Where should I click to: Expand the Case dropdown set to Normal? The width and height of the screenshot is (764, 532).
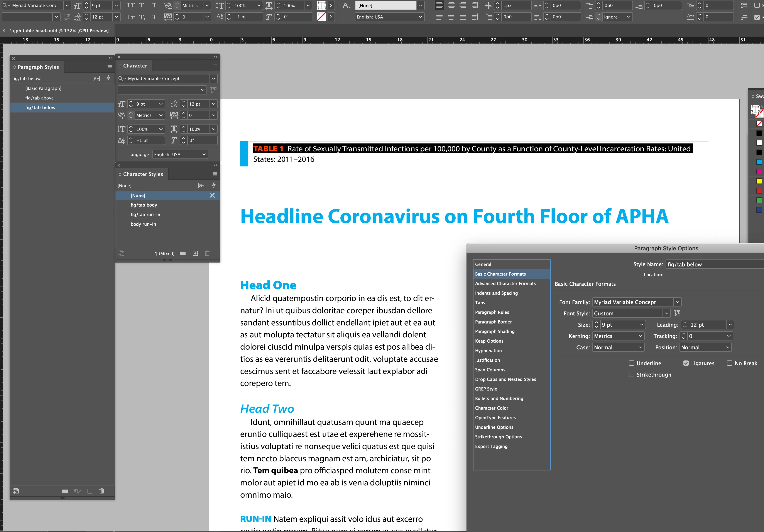click(618, 347)
